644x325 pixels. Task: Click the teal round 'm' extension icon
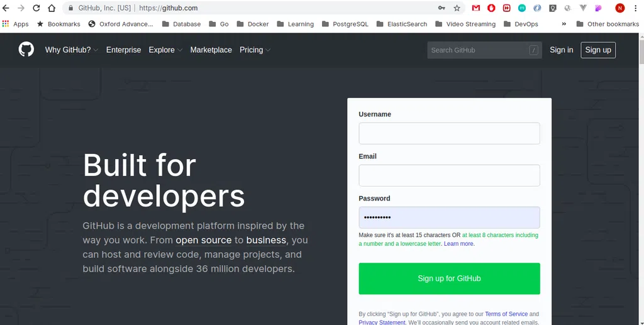point(522,8)
